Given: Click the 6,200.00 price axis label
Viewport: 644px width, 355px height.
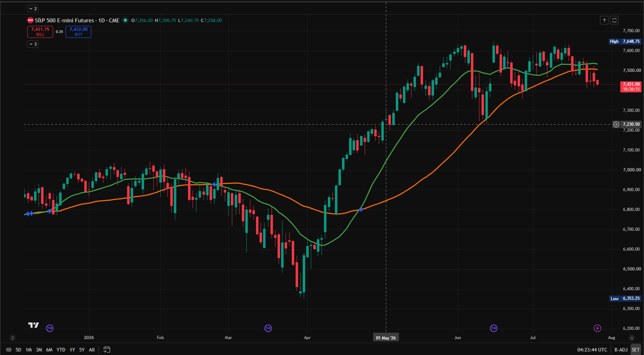Looking at the screenshot, I should [x=631, y=328].
